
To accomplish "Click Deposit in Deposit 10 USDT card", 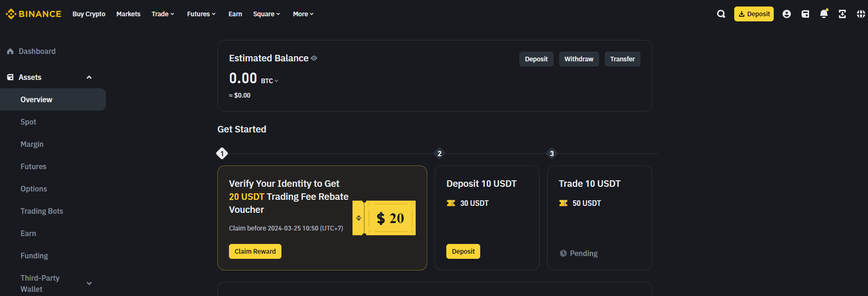I will [463, 251].
